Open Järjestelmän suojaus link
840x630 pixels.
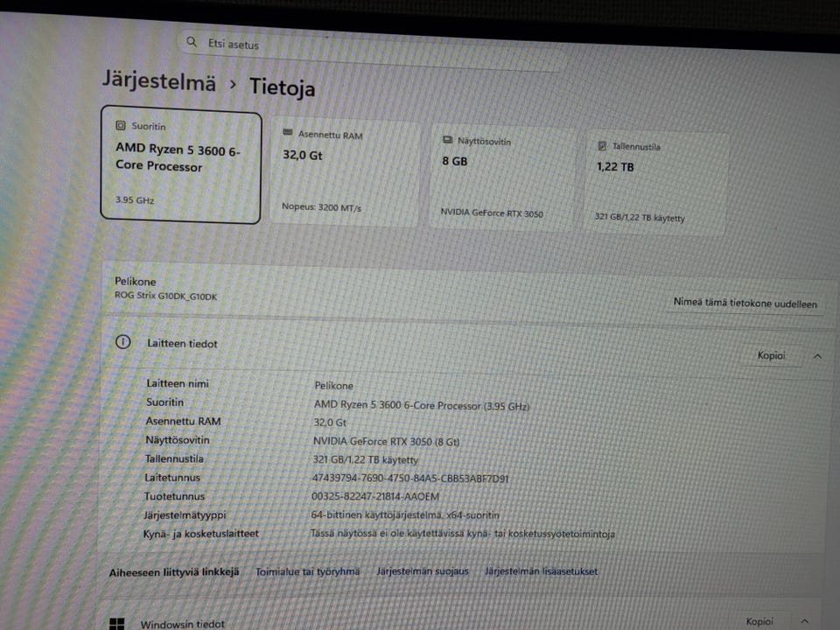point(422,571)
